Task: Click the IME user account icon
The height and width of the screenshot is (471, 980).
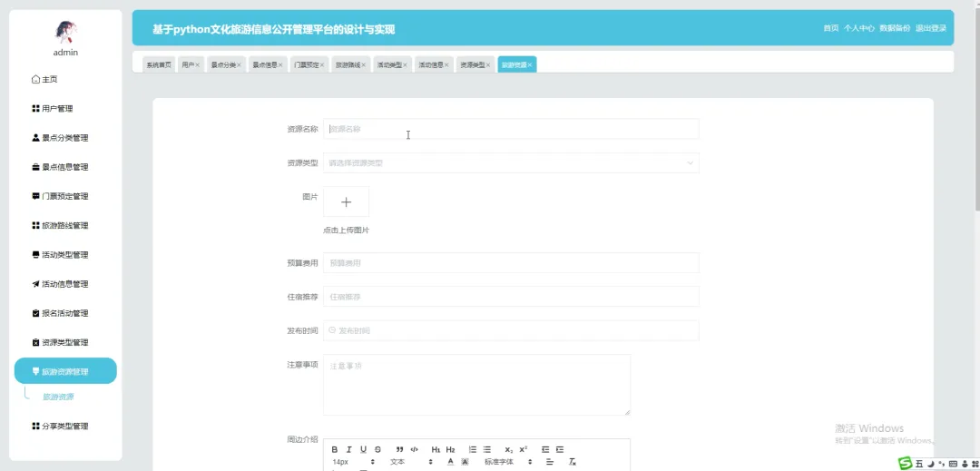Action: click(965, 464)
